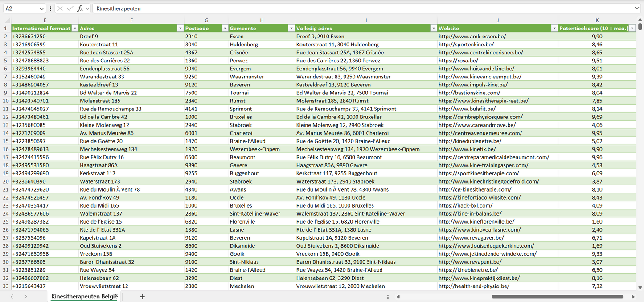Click the horizontal scrollbar thumb
This screenshot has height=302, width=644.
(557, 297)
